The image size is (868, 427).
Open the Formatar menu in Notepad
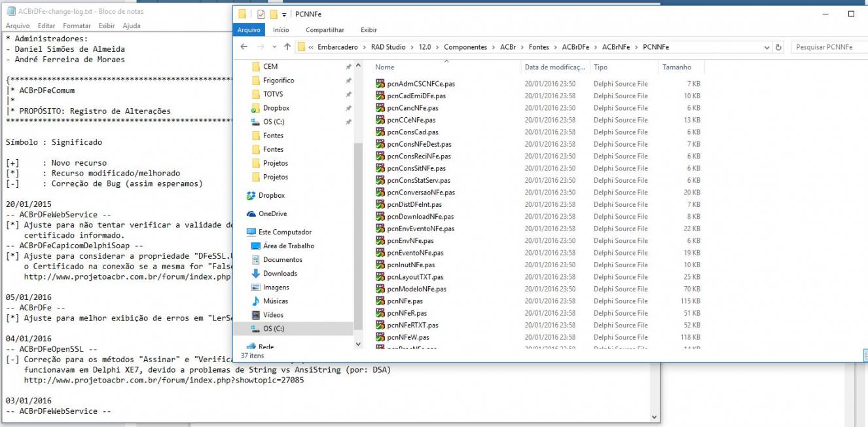77,26
